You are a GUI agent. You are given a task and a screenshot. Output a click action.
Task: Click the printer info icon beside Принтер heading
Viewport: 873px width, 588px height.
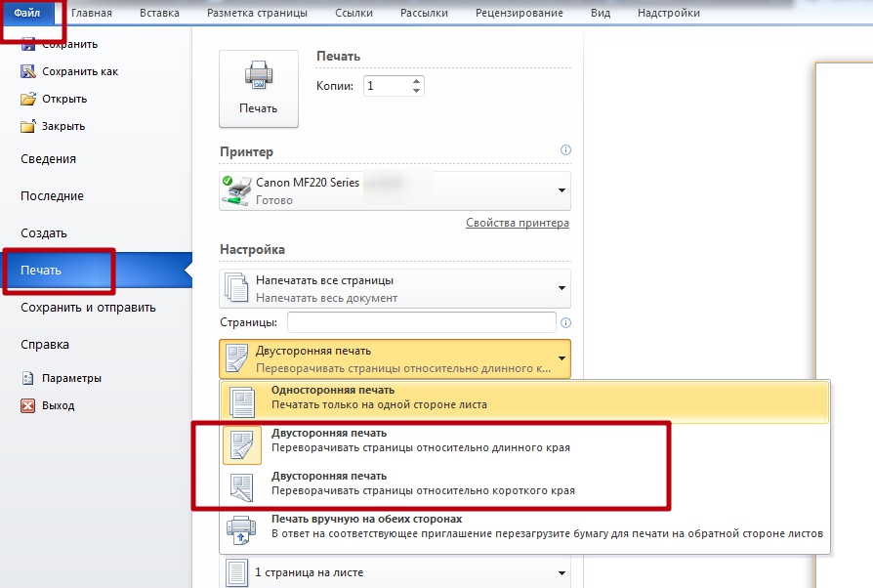(565, 150)
